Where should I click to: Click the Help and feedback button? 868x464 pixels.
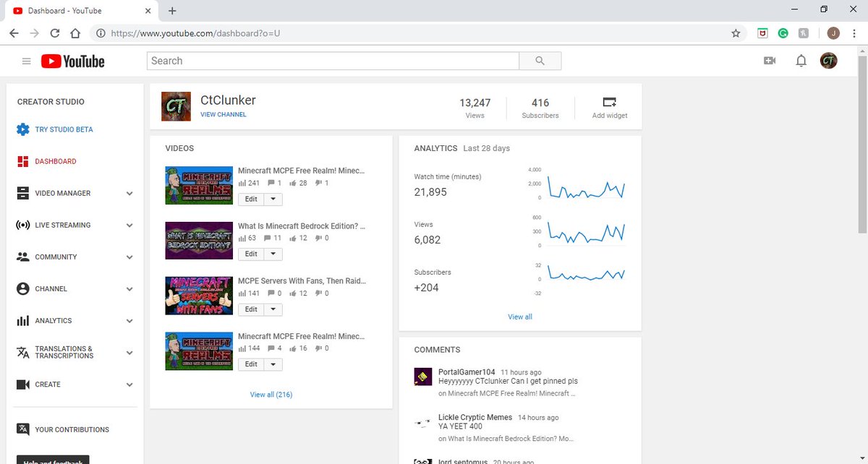coord(53,460)
